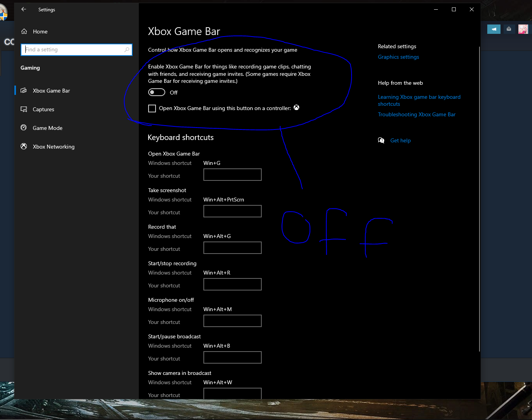This screenshot has height=420, width=532.
Task: Open the Game Mode sidebar icon
Action: coord(24,128)
